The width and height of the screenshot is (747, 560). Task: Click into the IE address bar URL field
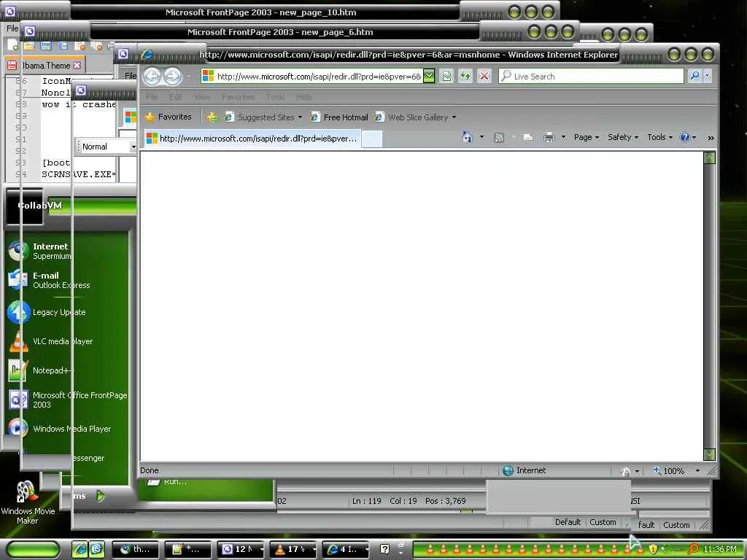tap(318, 76)
